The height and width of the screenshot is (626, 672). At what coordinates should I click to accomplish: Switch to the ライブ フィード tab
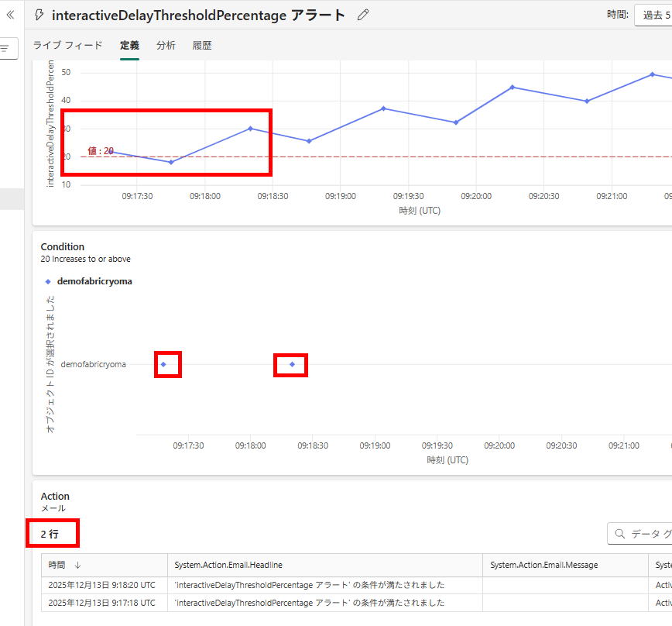click(67, 46)
